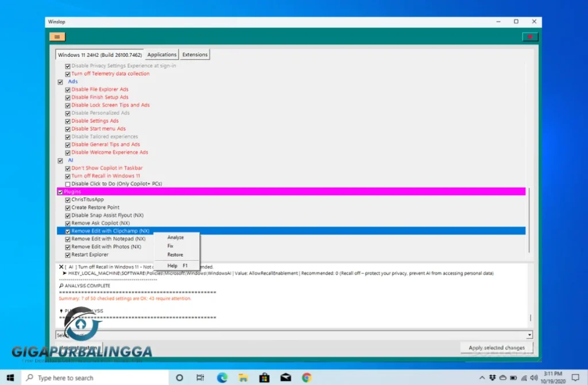Open the Task View taskbar icon
Image resolution: width=588 pixels, height=385 pixels.
[x=200, y=378]
